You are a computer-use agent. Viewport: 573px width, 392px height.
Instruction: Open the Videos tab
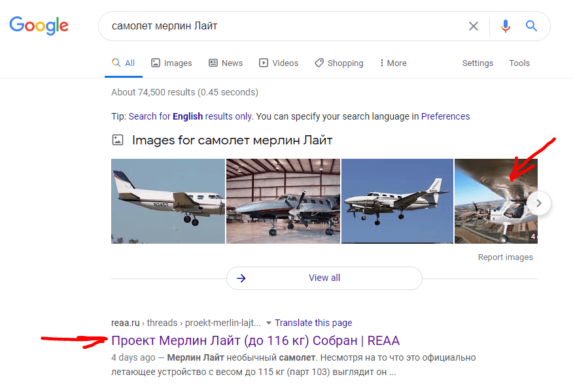coord(279,63)
